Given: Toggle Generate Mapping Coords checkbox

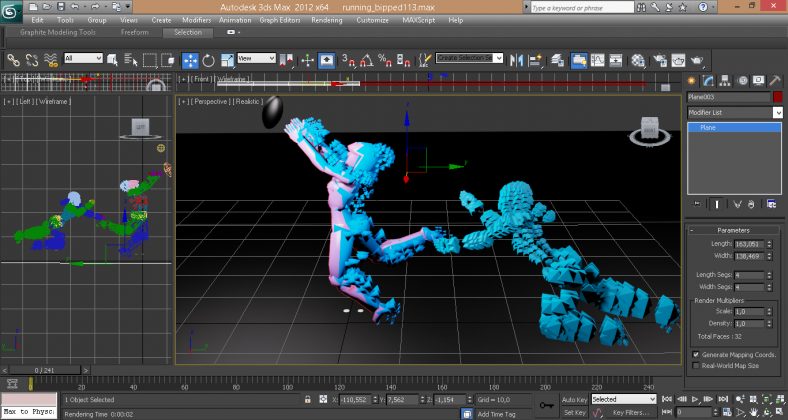Looking at the screenshot, I should 696,354.
